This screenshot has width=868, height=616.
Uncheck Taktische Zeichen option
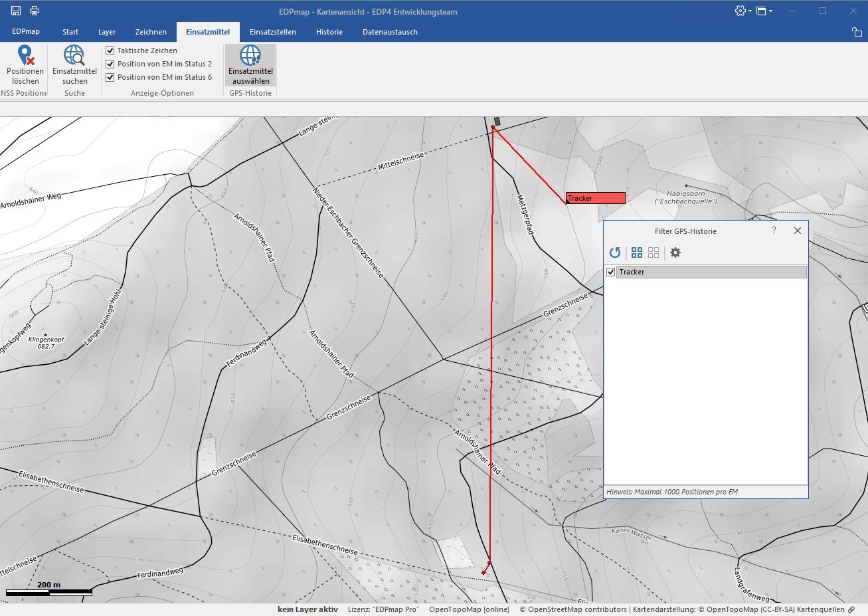[x=110, y=51]
